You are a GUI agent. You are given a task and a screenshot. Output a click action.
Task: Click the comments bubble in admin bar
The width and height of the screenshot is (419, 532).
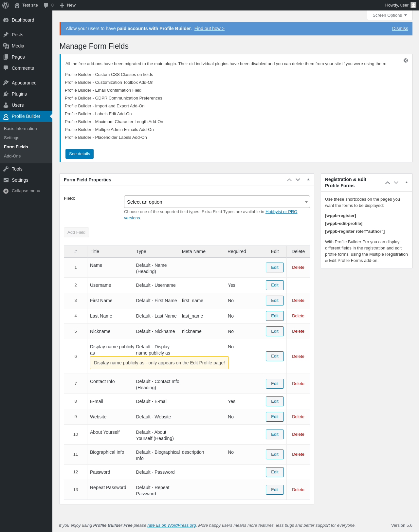[x=46, y=5]
